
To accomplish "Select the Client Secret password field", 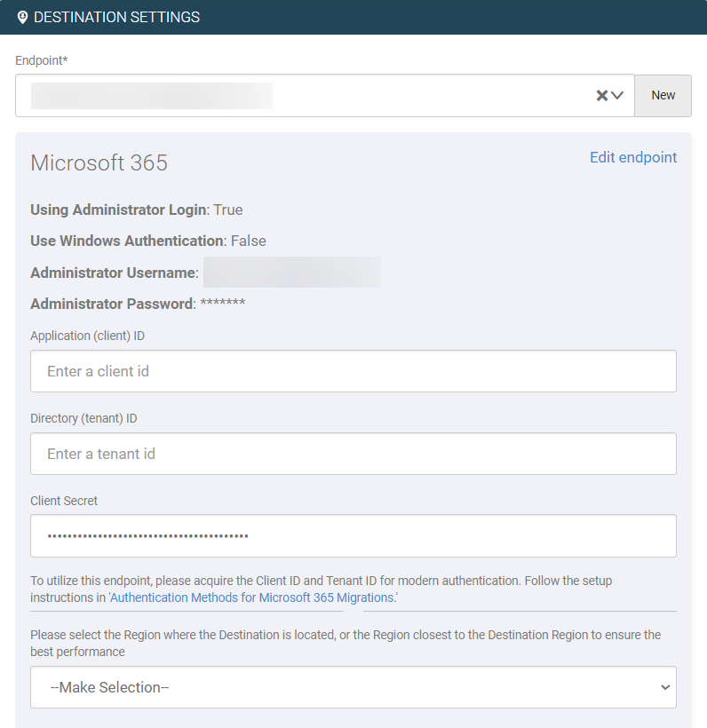I will point(353,536).
